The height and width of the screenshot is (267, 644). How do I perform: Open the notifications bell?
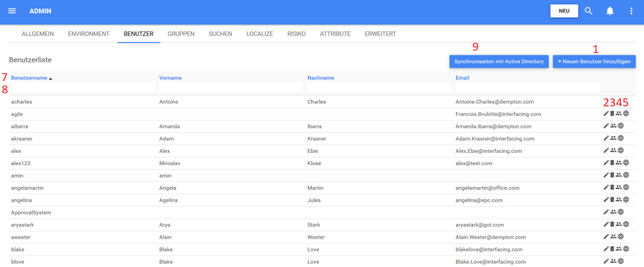610,11
